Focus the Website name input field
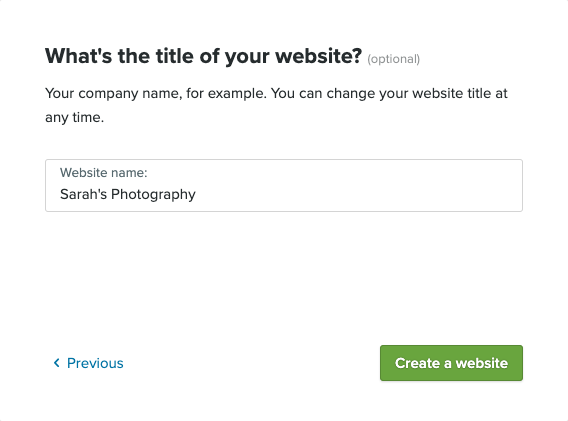This screenshot has width=568, height=421. point(284,186)
